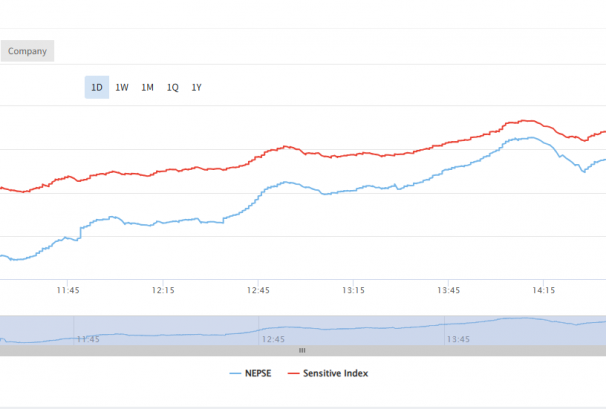Image resolution: width=606 pixels, height=409 pixels.
Task: Click the 12:45 x-axis label
Action: (x=258, y=290)
